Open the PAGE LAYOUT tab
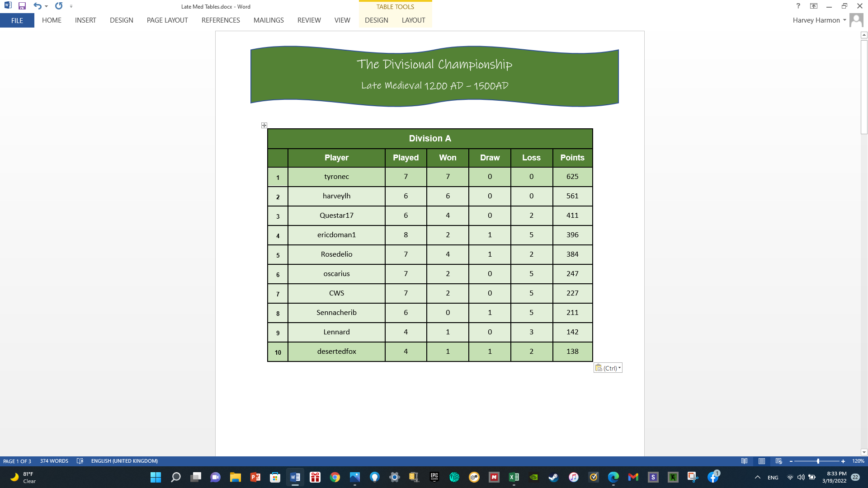The width and height of the screenshot is (868, 488). pyautogui.click(x=167, y=20)
